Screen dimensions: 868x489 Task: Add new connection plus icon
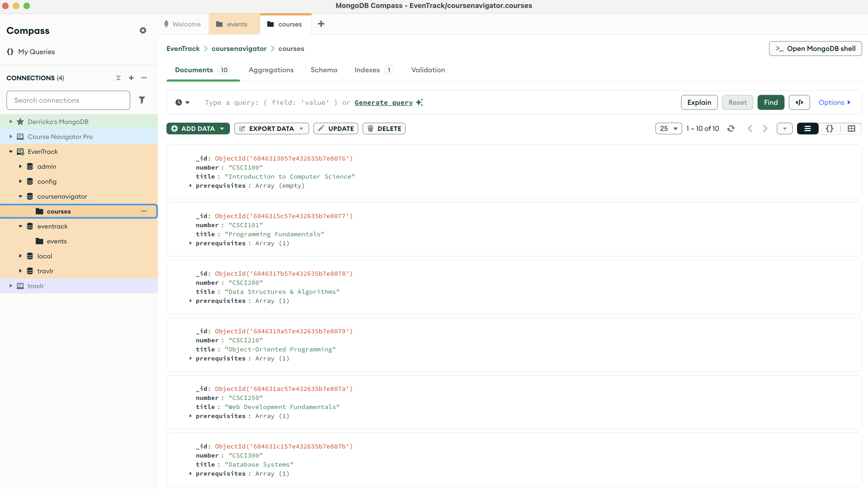point(131,78)
